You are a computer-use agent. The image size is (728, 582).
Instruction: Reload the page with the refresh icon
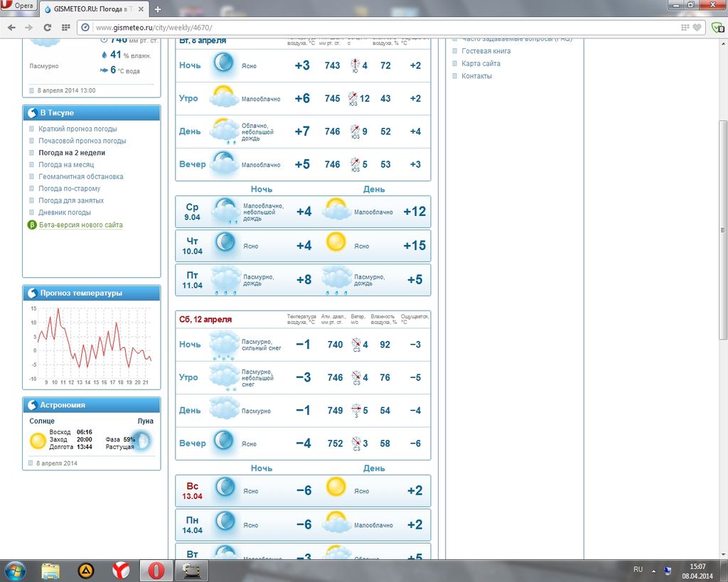[x=47, y=27]
